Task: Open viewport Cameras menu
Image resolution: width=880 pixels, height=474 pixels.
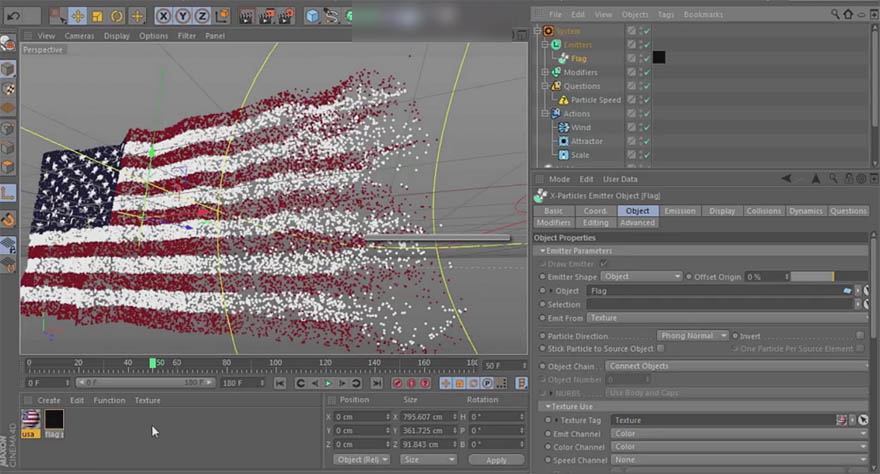Action: [x=79, y=35]
